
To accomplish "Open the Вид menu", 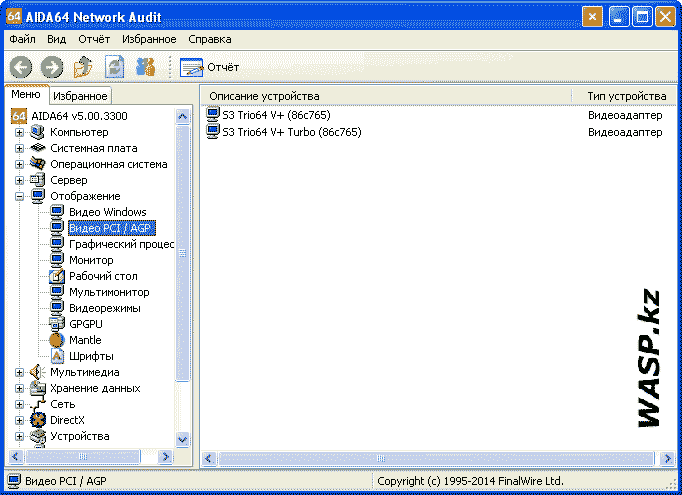I will tap(57, 39).
